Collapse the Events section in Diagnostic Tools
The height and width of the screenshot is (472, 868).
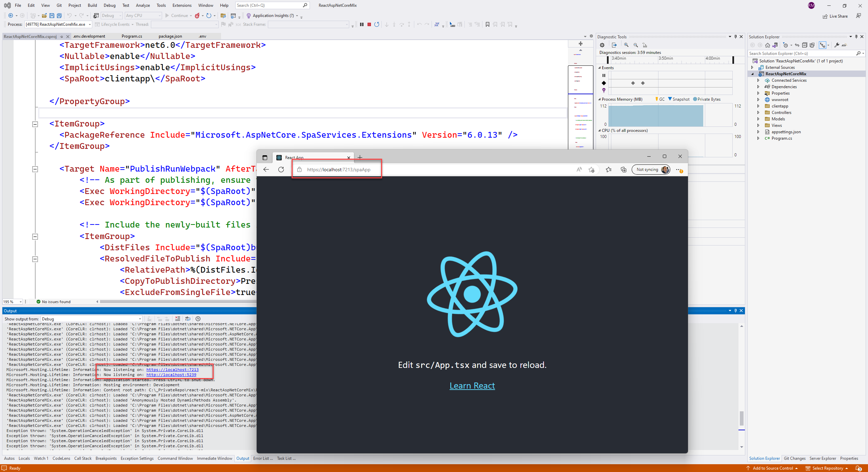599,68
